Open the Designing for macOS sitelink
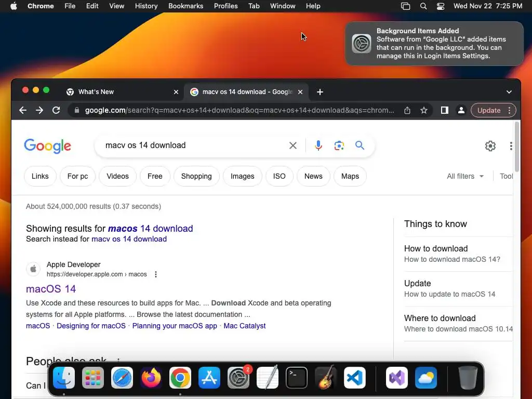The height and width of the screenshot is (399, 532). tap(91, 326)
